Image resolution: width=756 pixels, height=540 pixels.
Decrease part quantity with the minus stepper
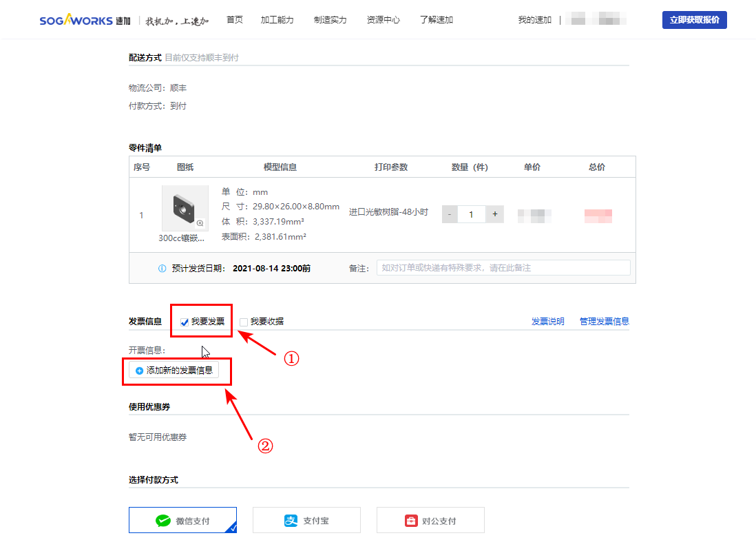tap(449, 214)
